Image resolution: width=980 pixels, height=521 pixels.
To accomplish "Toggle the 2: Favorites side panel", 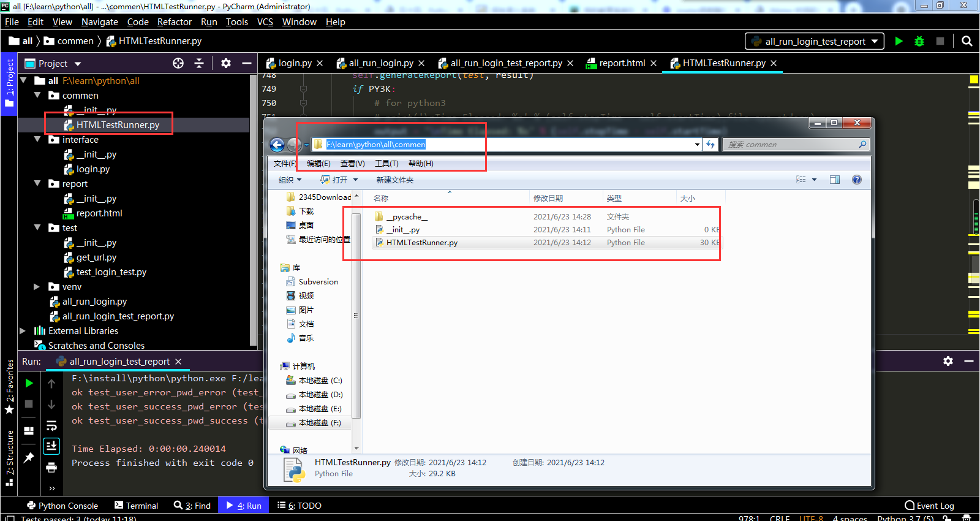I will click(9, 387).
